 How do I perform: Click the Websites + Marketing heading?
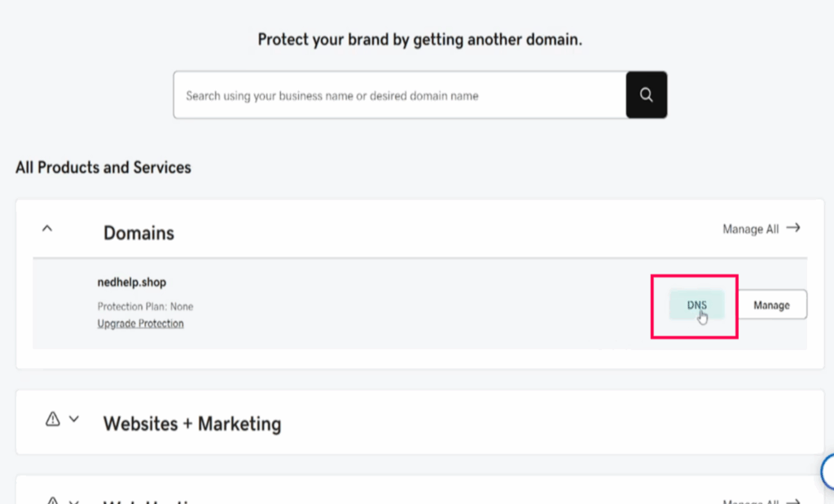pos(191,423)
